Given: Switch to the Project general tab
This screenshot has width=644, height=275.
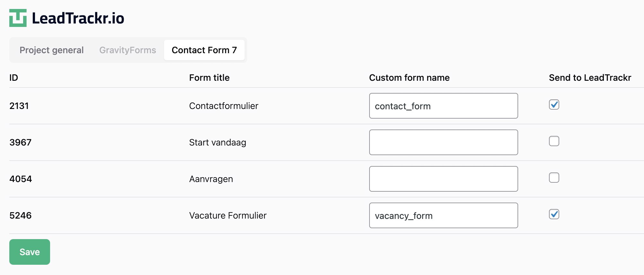Looking at the screenshot, I should tap(51, 50).
